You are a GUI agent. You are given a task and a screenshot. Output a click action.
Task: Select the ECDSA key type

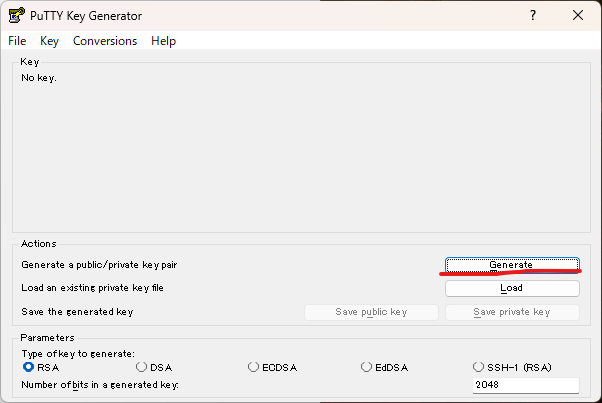tap(254, 367)
